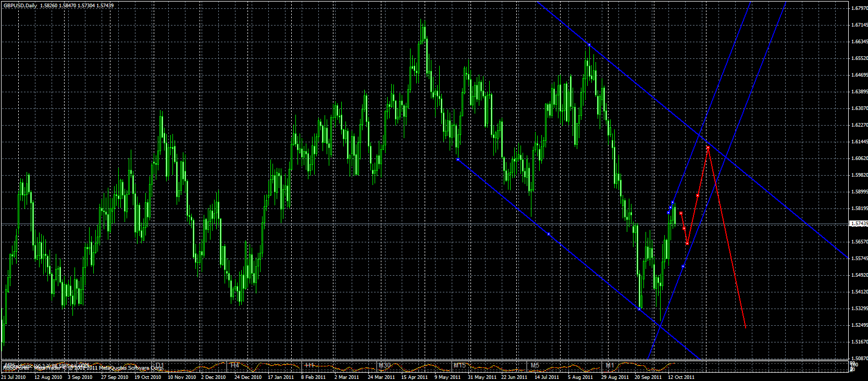Click the 31 May 2011 date label

[x=482, y=377]
